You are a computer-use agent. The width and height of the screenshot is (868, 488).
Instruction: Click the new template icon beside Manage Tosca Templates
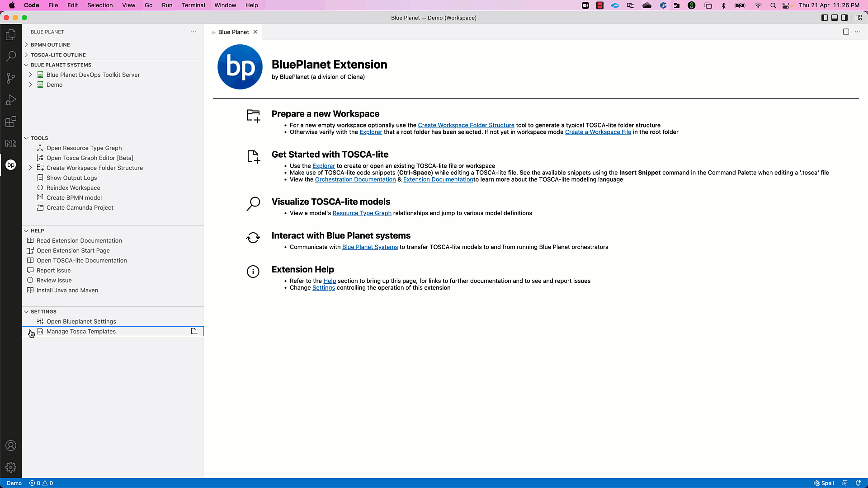click(x=194, y=332)
